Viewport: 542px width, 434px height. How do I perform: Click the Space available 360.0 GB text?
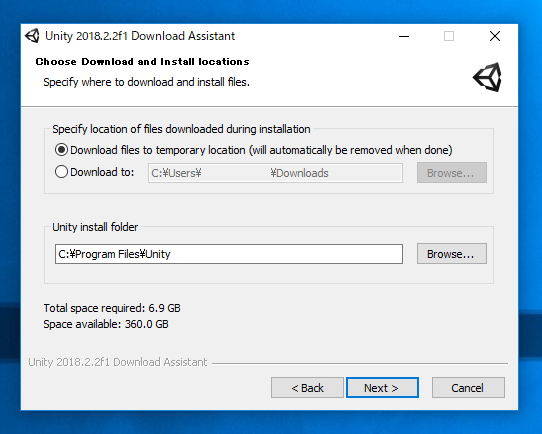click(106, 324)
